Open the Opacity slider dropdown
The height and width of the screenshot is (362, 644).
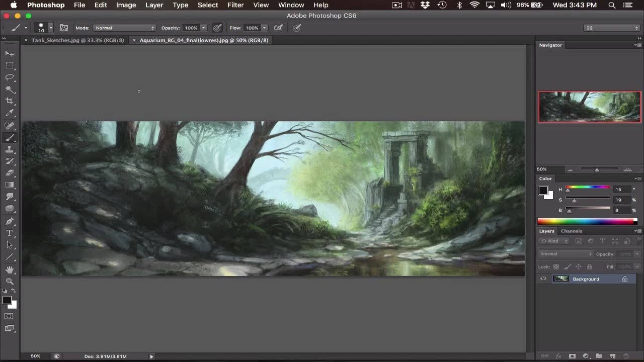[203, 28]
